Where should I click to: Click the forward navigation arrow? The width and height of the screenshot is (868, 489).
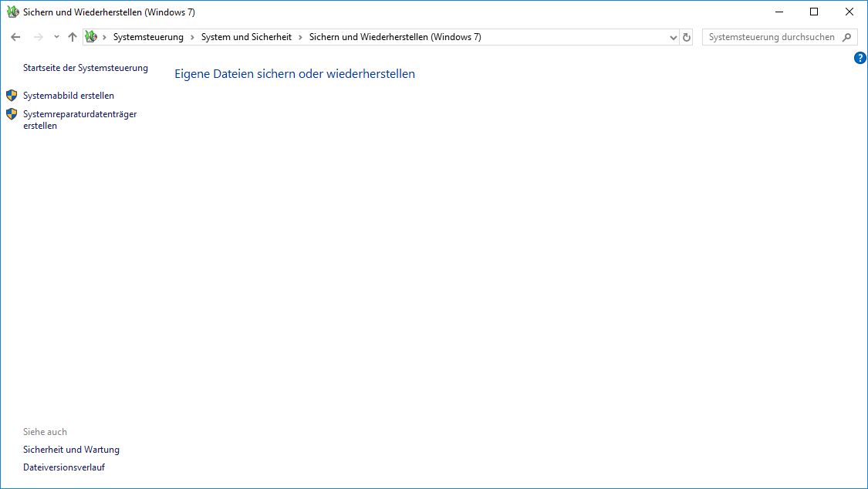[39, 37]
